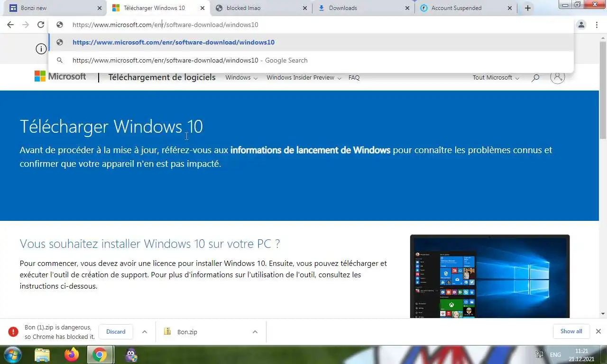Launch Firefox from the taskbar
The image size is (607, 364).
tap(72, 355)
